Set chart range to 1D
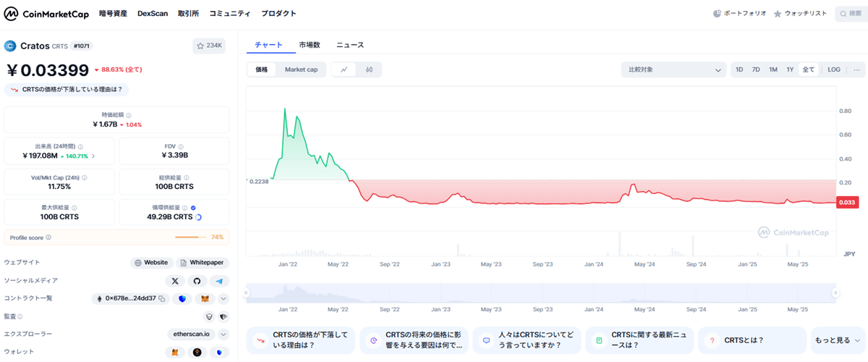This screenshot has width=868, height=362. pyautogui.click(x=739, y=70)
